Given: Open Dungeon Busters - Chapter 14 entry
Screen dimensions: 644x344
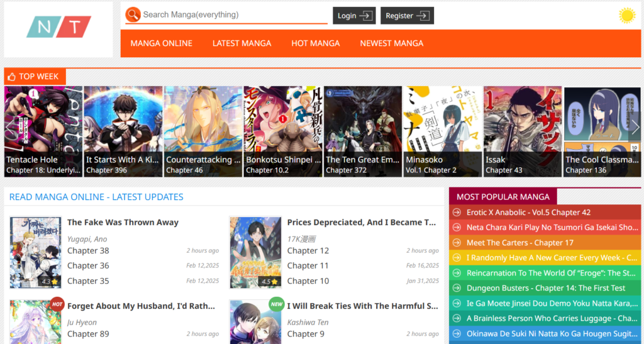Looking at the screenshot, I should [546, 288].
